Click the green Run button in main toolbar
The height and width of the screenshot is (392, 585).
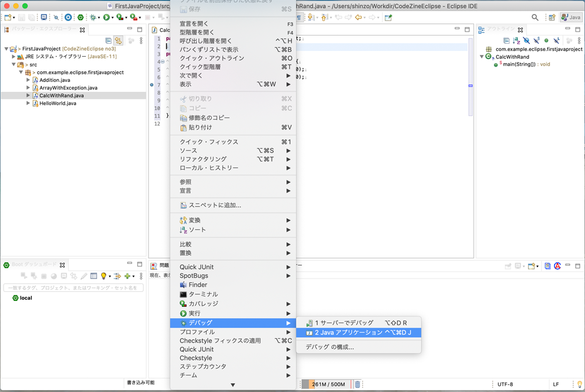(106, 17)
